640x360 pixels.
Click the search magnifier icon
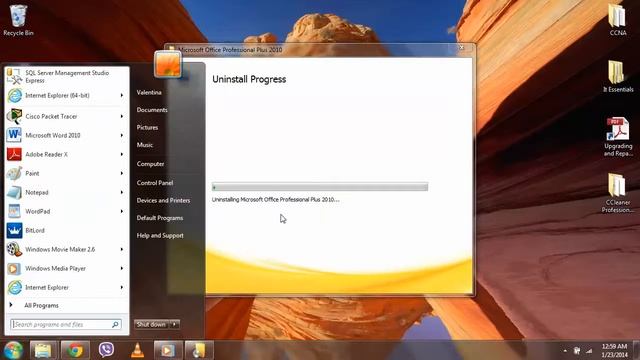[x=116, y=324]
